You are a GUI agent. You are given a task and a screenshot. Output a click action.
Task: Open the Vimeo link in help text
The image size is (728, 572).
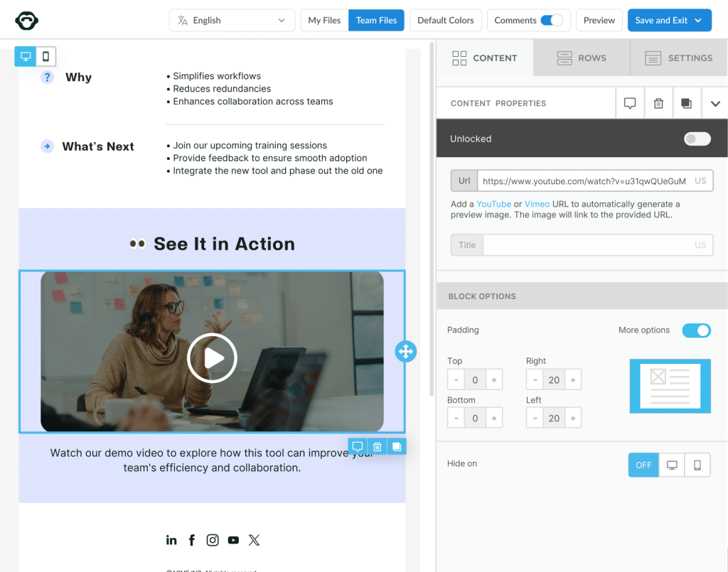[x=537, y=204]
